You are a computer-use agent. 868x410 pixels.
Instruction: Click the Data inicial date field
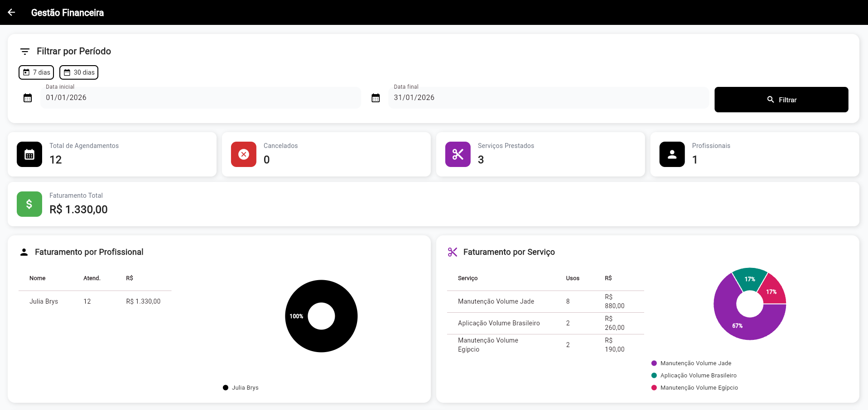(x=200, y=98)
